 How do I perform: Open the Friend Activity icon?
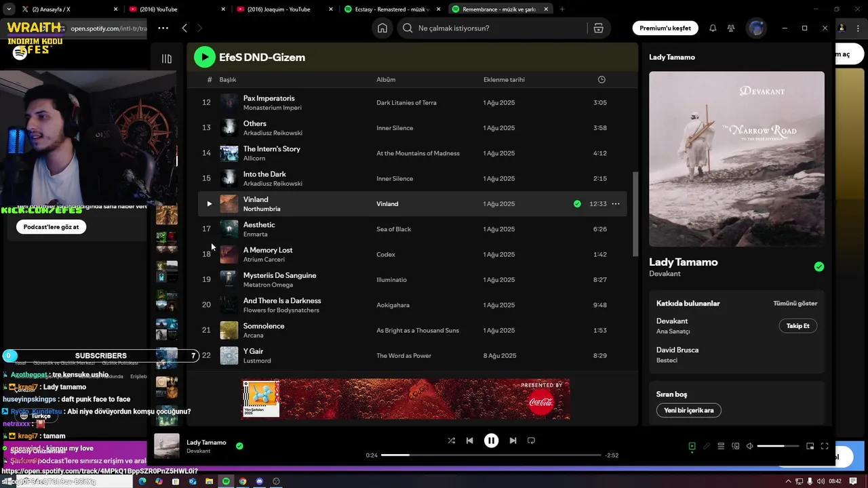point(731,28)
